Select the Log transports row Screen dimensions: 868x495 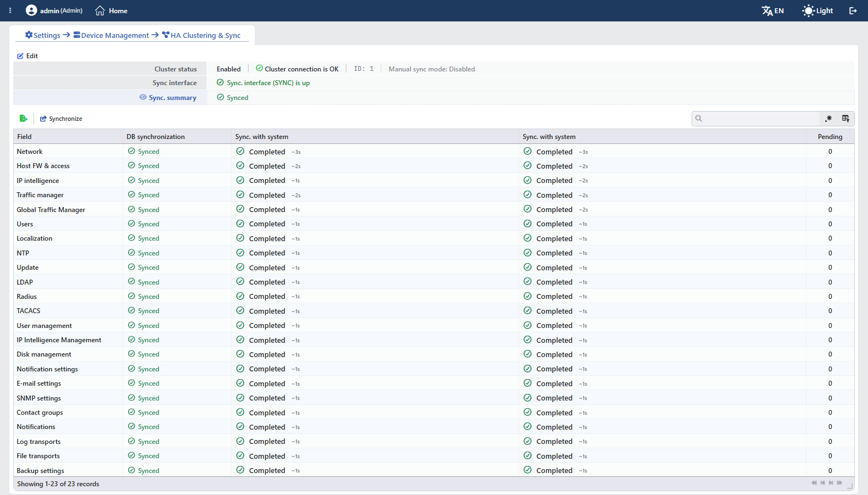[x=434, y=442]
